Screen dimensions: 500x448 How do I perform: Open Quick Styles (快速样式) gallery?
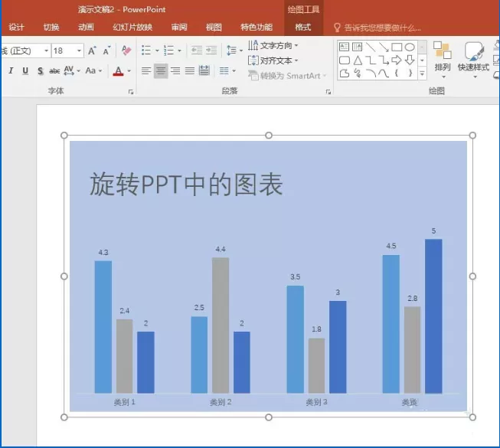tap(473, 60)
